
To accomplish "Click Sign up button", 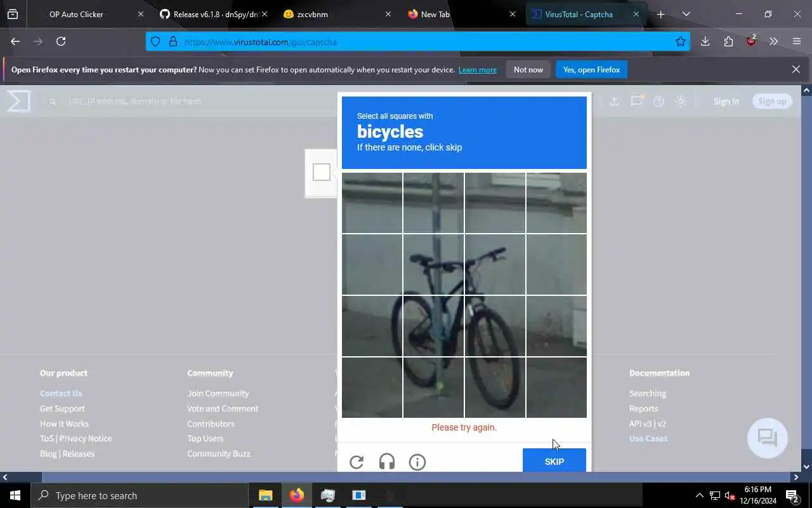I will pos(772,101).
